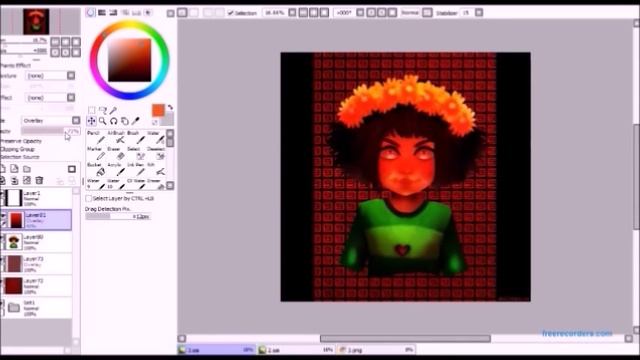Choose the Ink Pen tool
The height and width of the screenshot is (360, 640).
click(x=136, y=170)
